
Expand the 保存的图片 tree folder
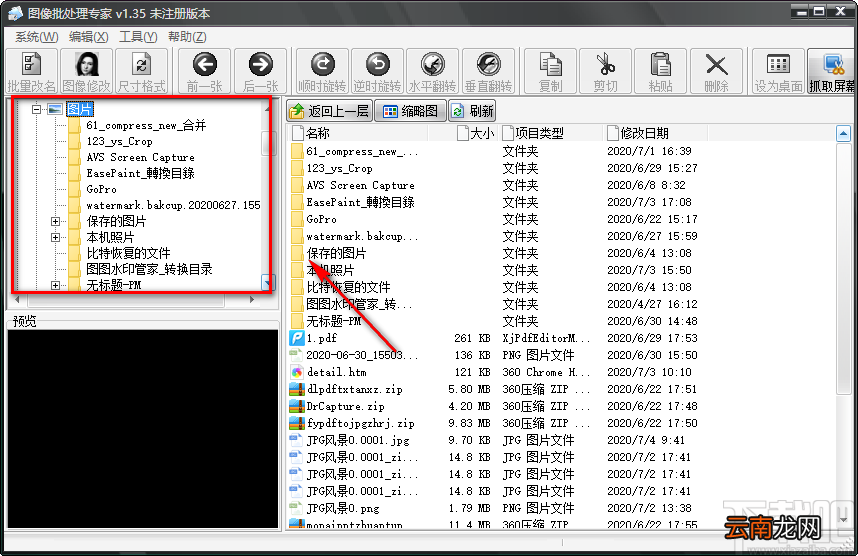[55, 221]
